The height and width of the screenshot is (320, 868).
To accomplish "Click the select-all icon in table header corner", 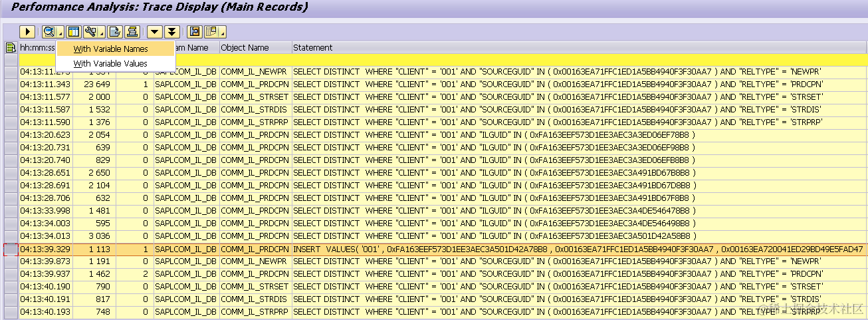I will coord(11,48).
